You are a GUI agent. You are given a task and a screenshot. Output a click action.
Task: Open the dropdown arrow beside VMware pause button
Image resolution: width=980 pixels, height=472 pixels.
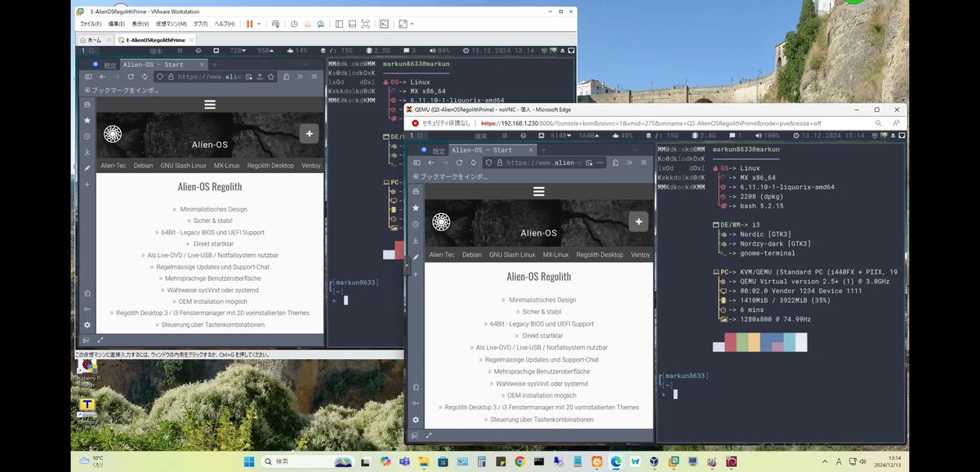point(261,24)
